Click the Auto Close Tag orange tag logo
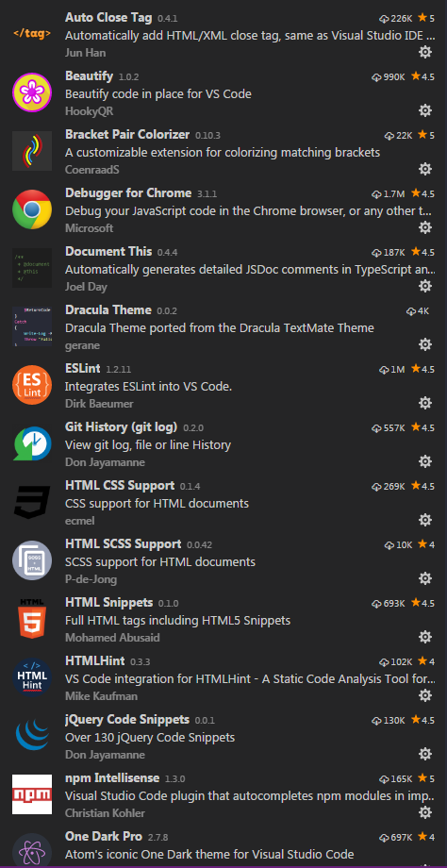The image size is (447, 868). pyautogui.click(x=32, y=33)
